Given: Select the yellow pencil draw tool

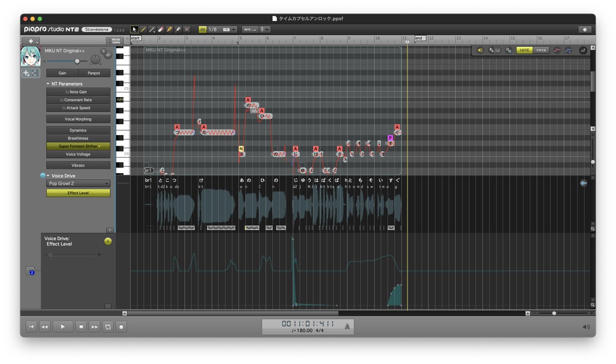Looking at the screenshot, I should pos(144,30).
